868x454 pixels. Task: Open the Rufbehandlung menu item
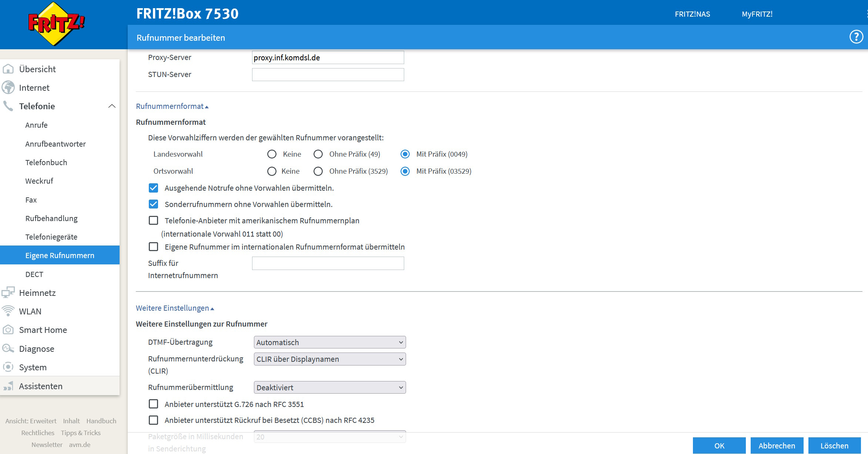51,218
